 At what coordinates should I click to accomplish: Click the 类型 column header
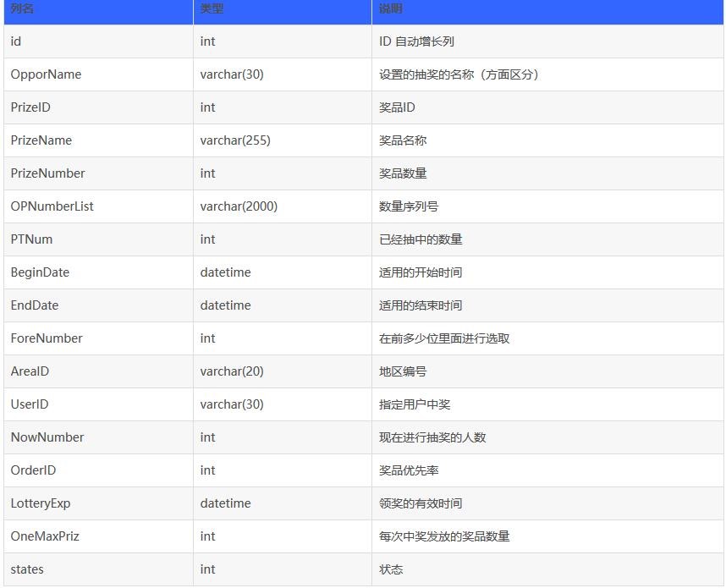212,9
